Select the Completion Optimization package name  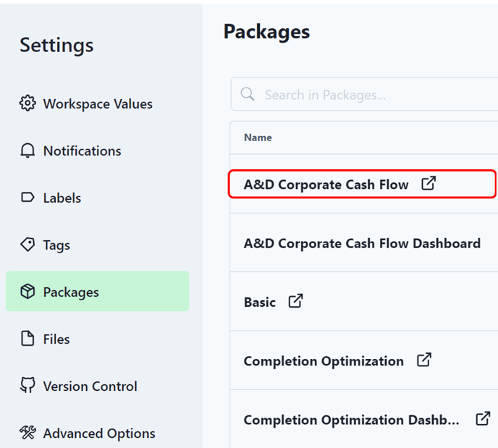(324, 360)
